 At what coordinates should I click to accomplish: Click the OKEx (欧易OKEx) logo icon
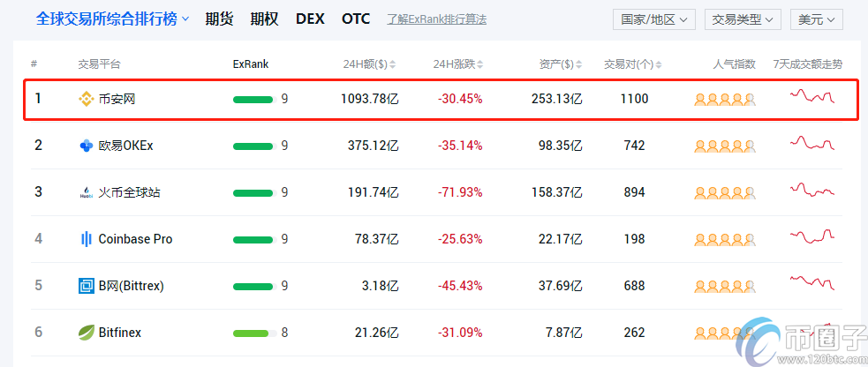(x=87, y=146)
